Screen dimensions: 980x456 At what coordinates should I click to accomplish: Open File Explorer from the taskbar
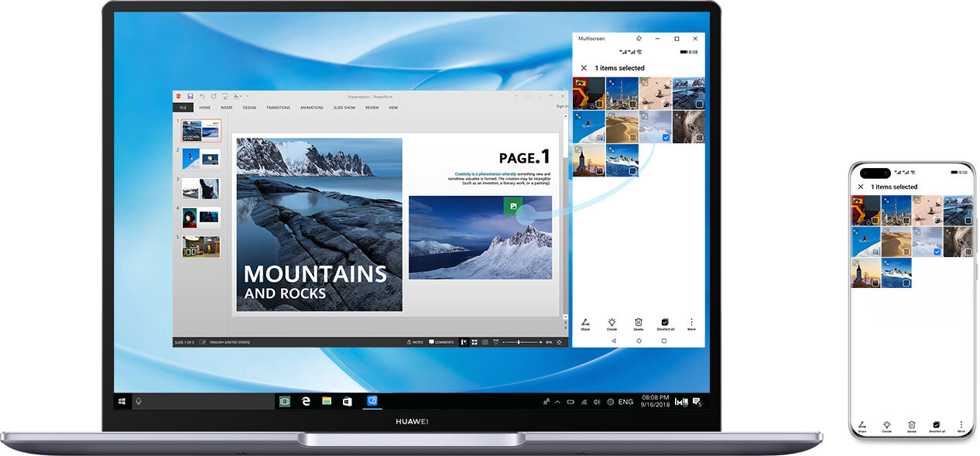tap(327, 402)
